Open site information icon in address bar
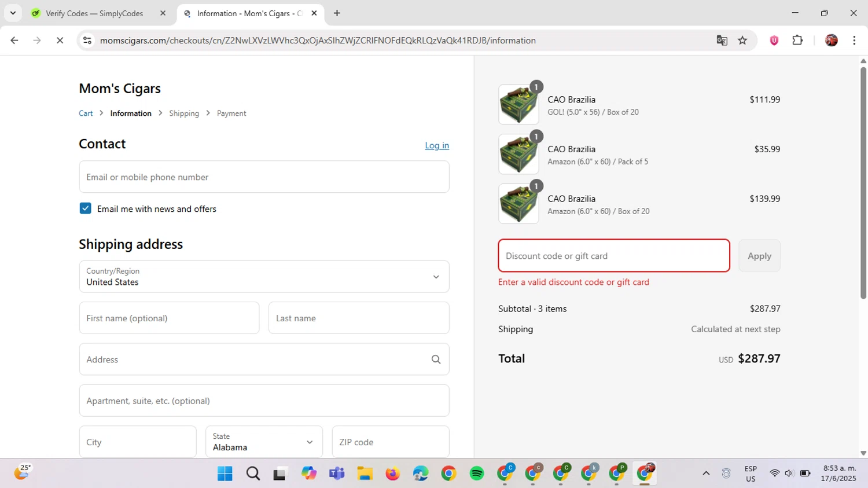Viewport: 868px width, 488px height. (x=87, y=40)
